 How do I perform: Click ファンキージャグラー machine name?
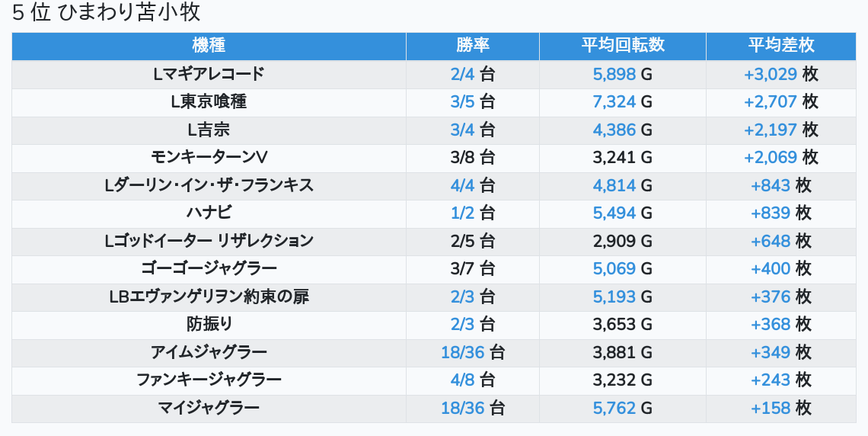(209, 380)
